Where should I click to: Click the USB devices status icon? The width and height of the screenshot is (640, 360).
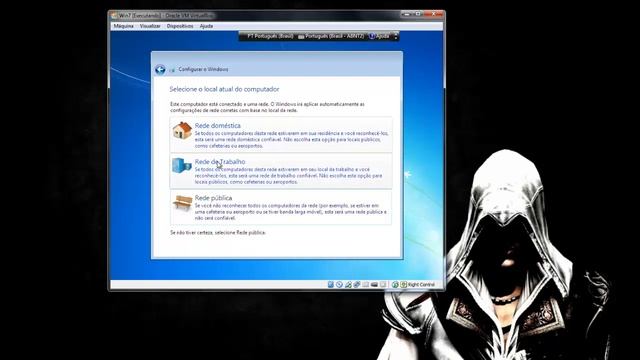pyautogui.click(x=357, y=284)
